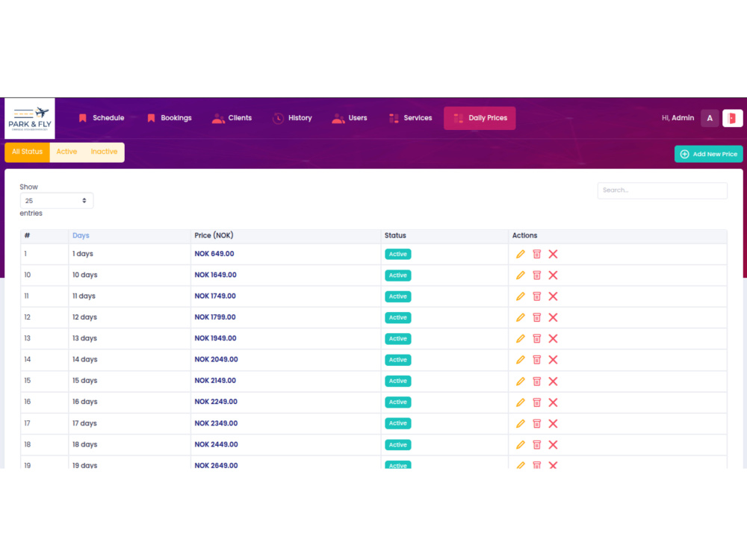Click Active badge in 13 days row
Screen dimensions: 747x560
(398, 338)
